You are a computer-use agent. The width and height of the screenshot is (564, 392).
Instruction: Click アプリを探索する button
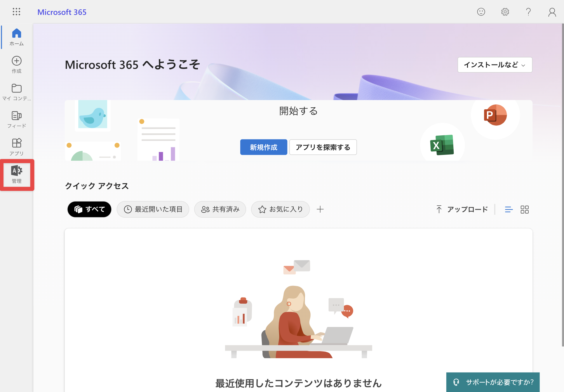(x=323, y=147)
